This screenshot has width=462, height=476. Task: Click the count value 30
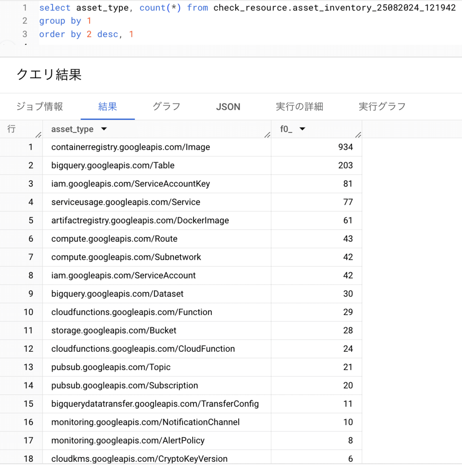[x=348, y=294]
